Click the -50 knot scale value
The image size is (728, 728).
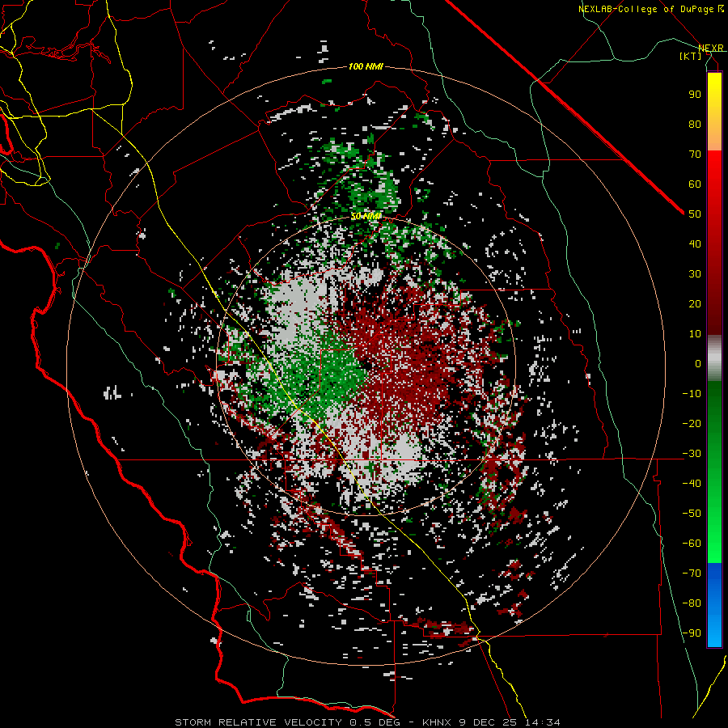tap(692, 514)
